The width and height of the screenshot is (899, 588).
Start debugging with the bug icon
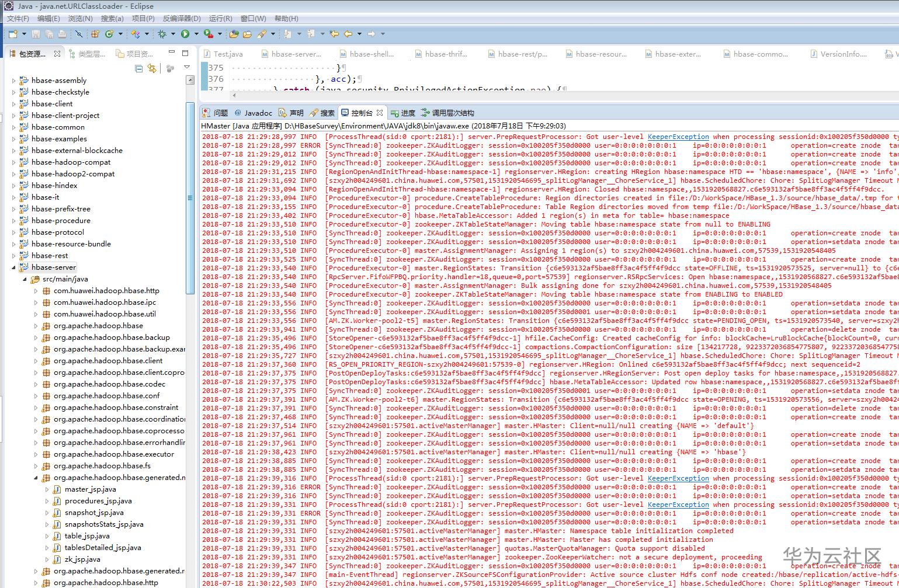(x=162, y=34)
